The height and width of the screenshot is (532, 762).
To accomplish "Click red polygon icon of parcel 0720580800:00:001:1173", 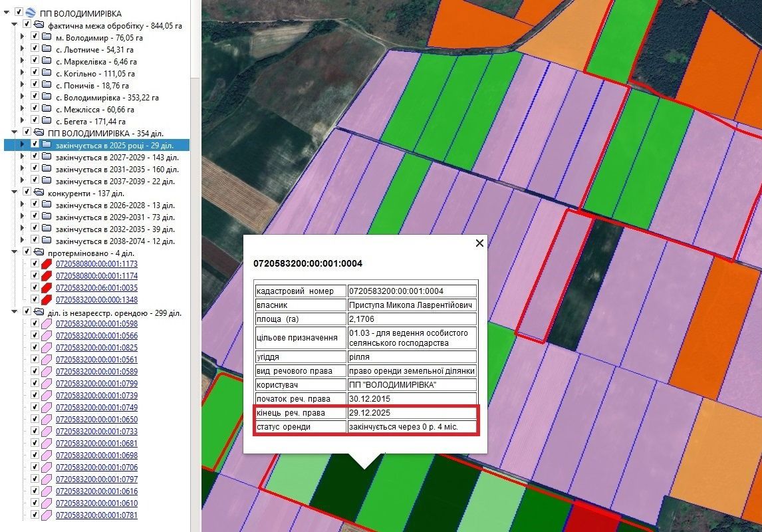I will point(47,264).
